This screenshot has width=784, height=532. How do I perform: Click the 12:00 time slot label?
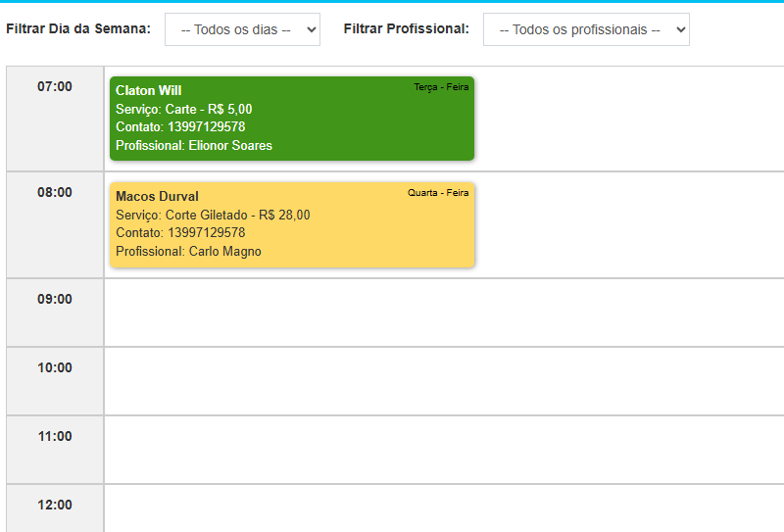pyautogui.click(x=55, y=505)
